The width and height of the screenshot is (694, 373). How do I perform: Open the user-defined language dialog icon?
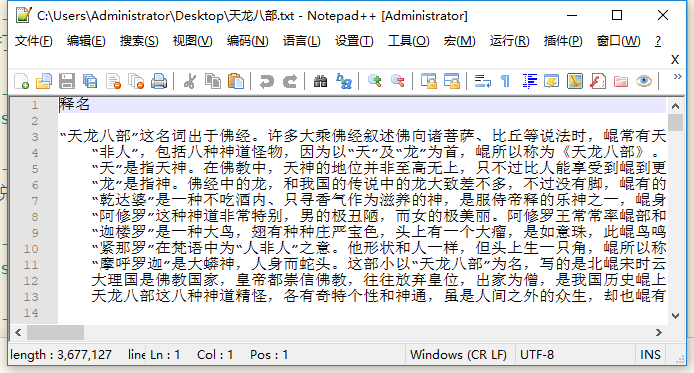[551, 81]
